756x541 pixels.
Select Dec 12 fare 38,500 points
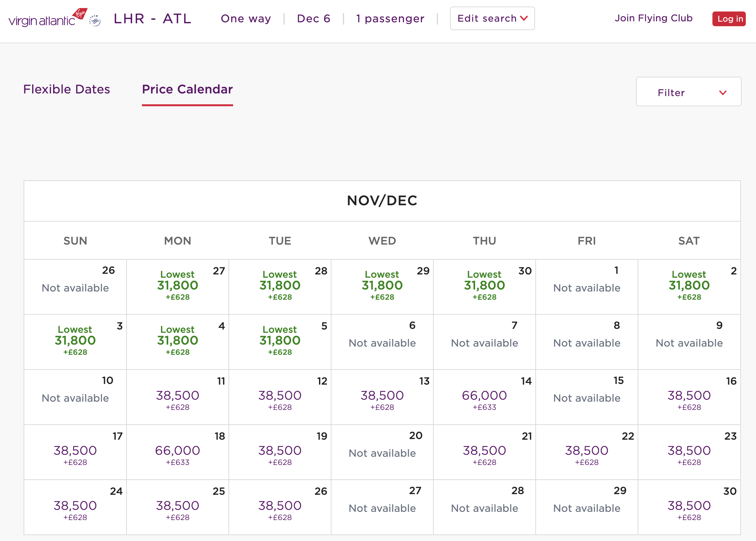[280, 397]
